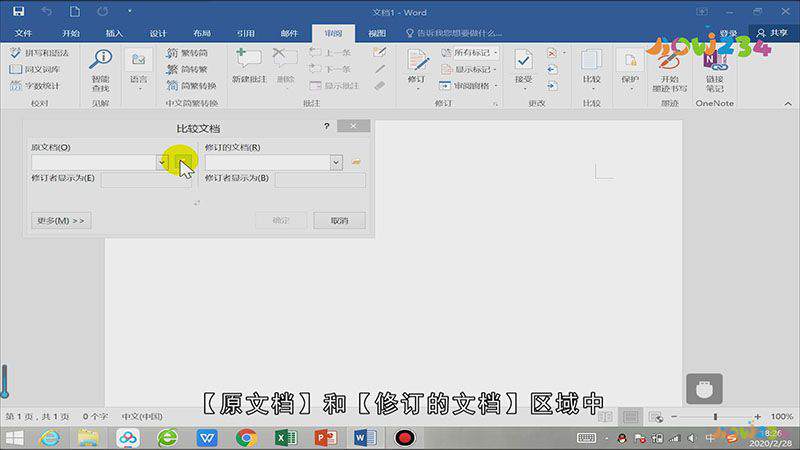Screen dimensions: 800x450
Task: Click the 告诉我您想要做什么 search box
Action: [x=454, y=33]
